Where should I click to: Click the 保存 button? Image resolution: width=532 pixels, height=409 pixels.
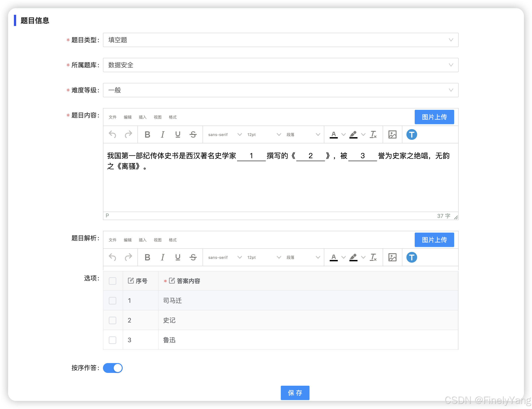[x=295, y=392]
